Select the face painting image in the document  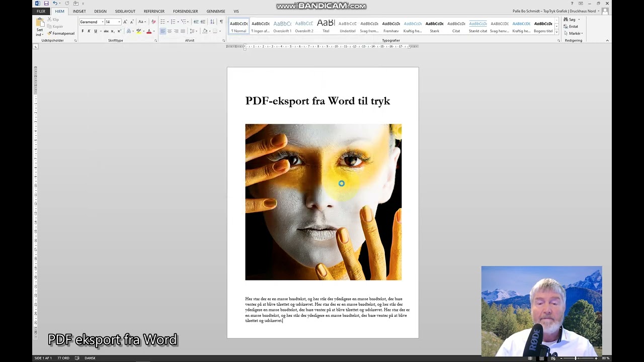324,202
